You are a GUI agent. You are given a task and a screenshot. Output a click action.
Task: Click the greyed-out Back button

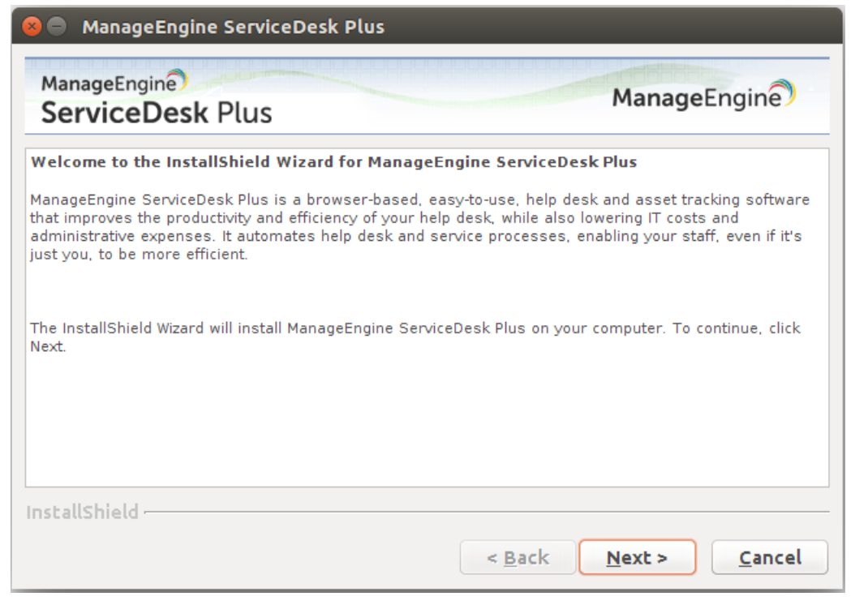pyautogui.click(x=518, y=558)
